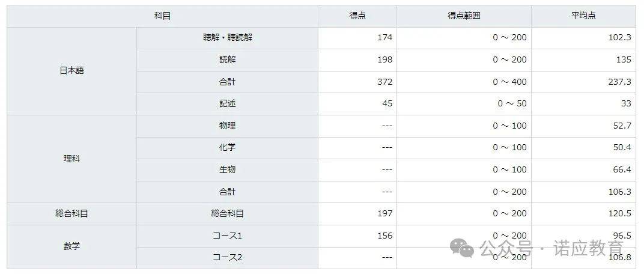Click the コース2 row label
This screenshot has height=274, width=644.
pyautogui.click(x=227, y=258)
